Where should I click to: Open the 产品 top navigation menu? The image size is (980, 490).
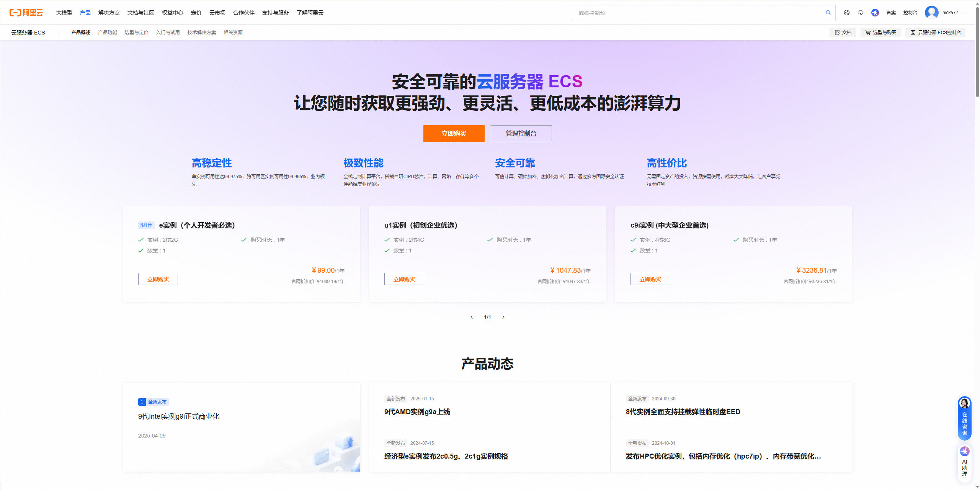(x=85, y=13)
